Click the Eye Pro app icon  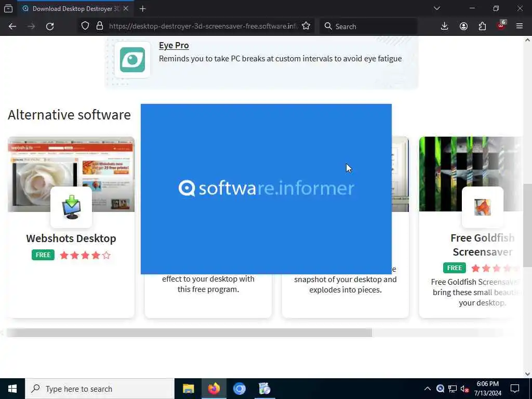[x=132, y=60]
